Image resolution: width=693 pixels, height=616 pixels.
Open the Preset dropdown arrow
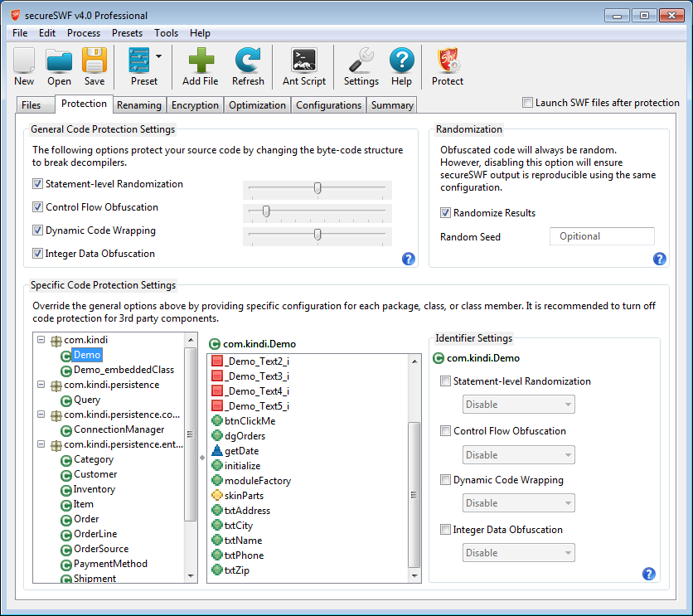tap(158, 57)
